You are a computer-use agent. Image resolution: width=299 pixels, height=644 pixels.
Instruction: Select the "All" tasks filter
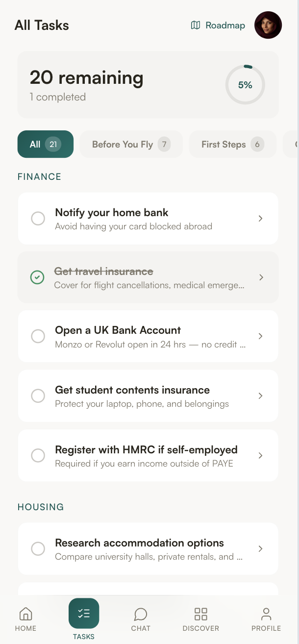click(x=45, y=144)
